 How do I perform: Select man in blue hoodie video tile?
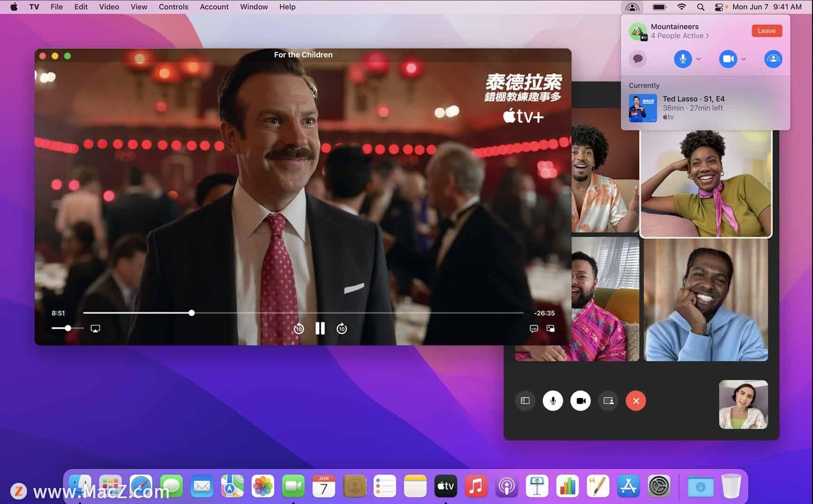[706, 300]
